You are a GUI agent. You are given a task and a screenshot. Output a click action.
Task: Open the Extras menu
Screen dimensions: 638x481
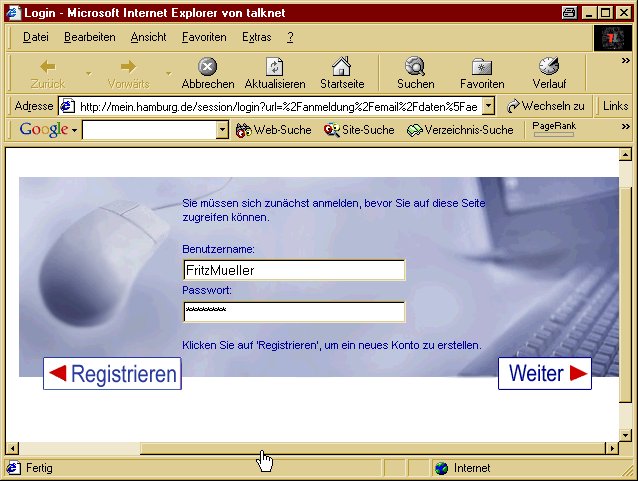coord(256,37)
